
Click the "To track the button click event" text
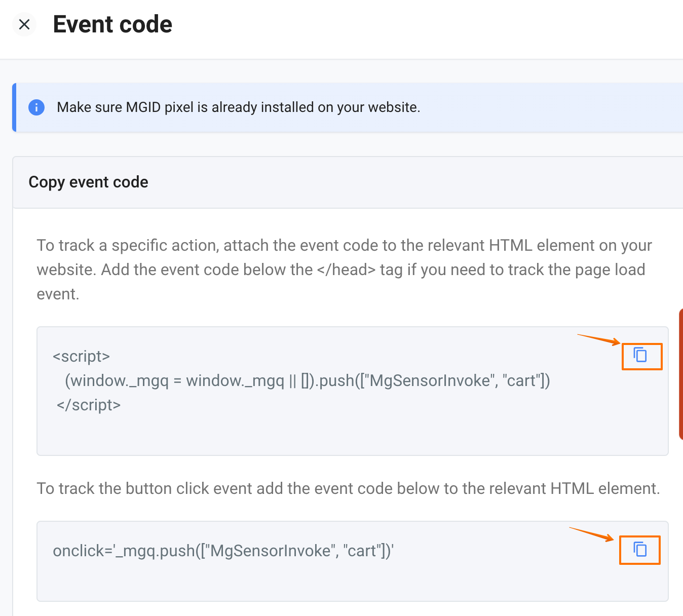coord(348,488)
